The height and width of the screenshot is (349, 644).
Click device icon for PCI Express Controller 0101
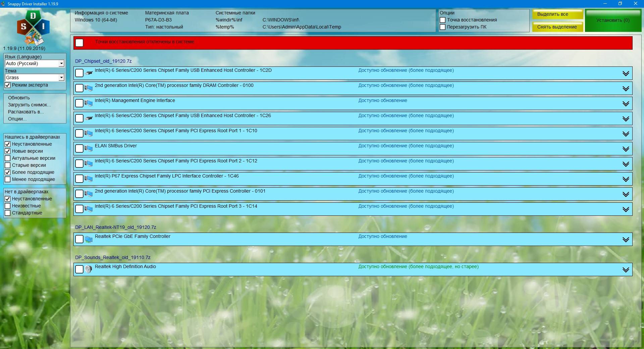[x=89, y=194]
